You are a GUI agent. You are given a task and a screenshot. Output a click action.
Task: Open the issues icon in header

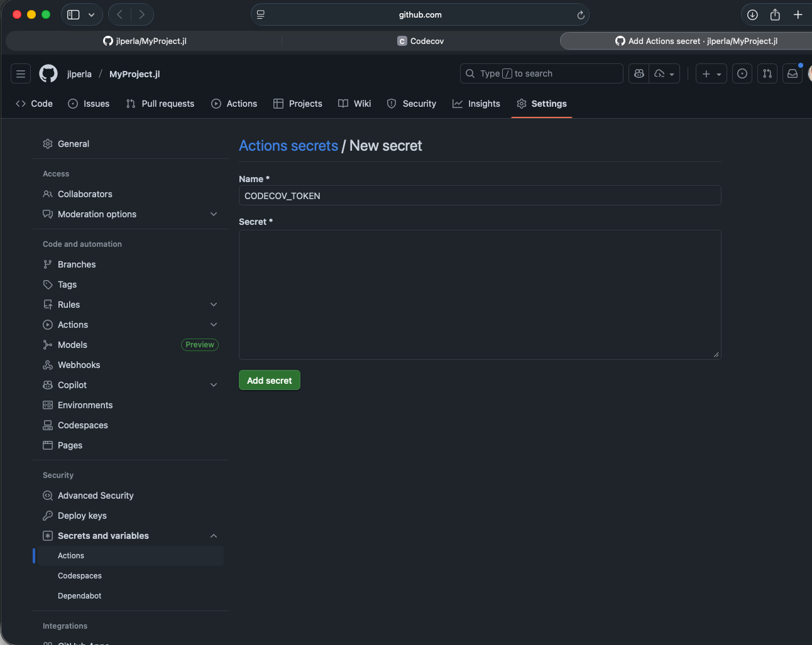[x=742, y=74]
